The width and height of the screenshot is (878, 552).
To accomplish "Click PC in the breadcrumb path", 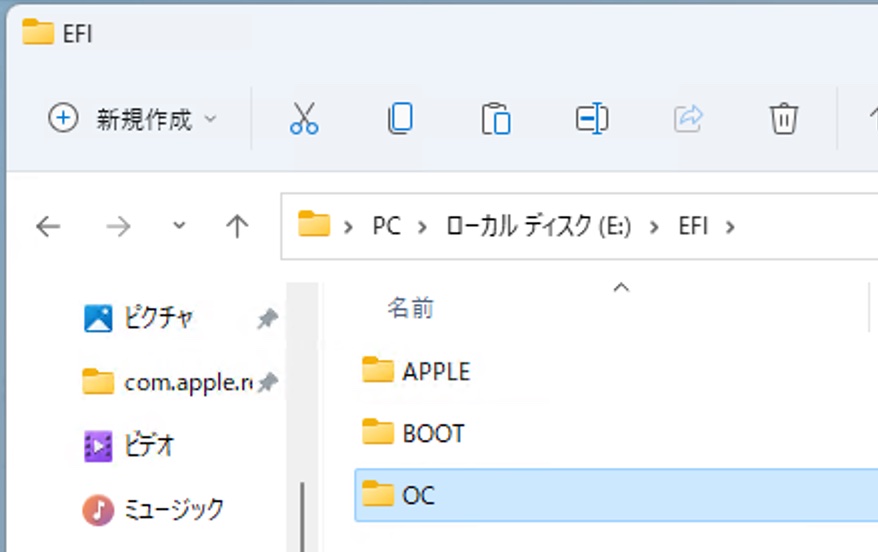I will 386,226.
